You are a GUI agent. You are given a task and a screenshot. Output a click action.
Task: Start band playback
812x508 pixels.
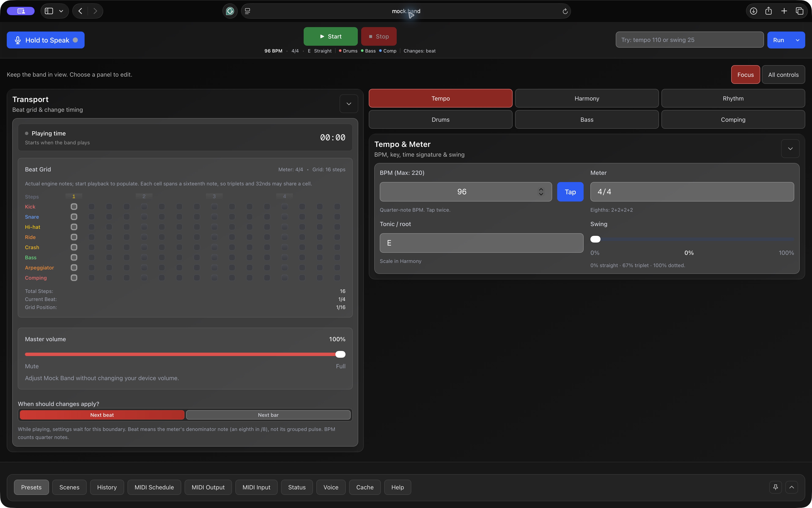tap(331, 36)
